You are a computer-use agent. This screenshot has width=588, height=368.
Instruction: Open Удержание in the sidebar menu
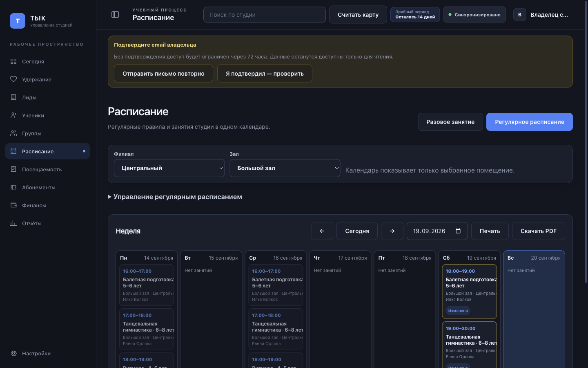[x=47, y=79]
